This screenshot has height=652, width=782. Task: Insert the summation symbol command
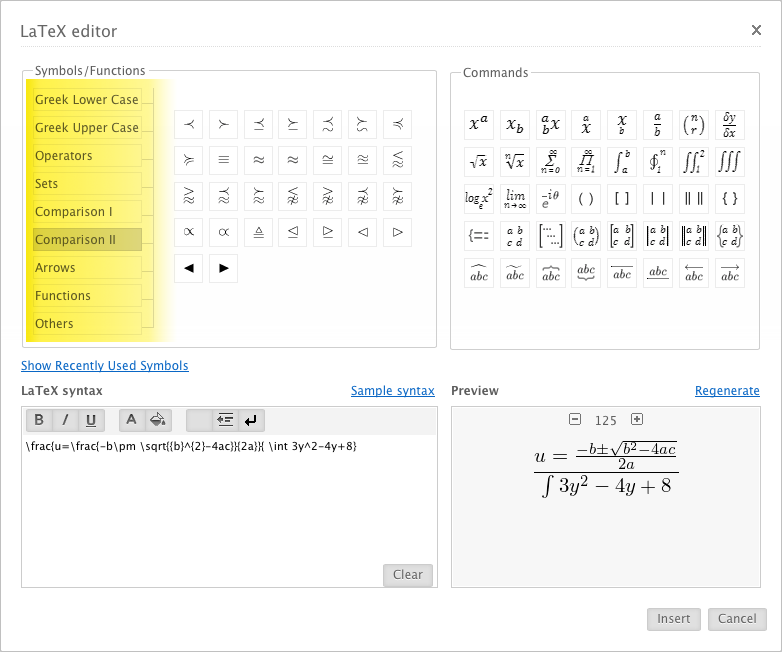(551, 161)
